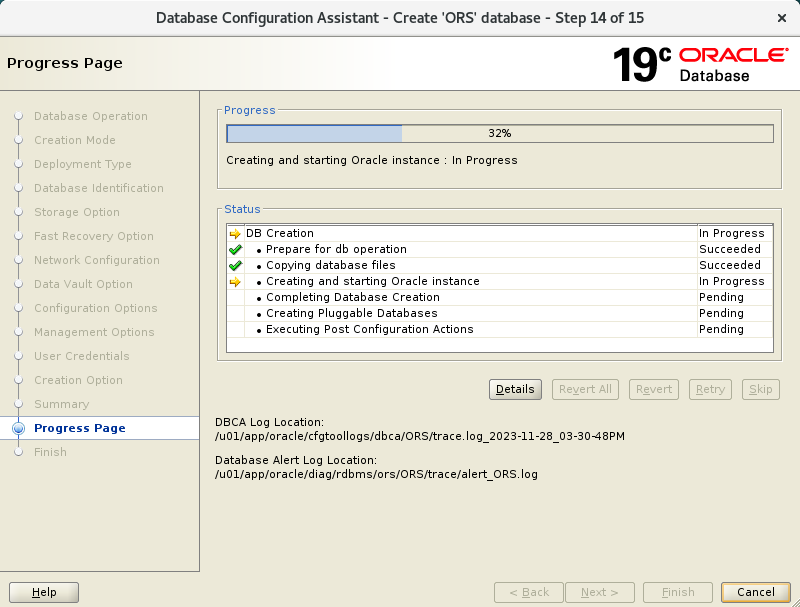Image resolution: width=800 pixels, height=607 pixels.
Task: Select Progress Page step in sidebar
Action: point(80,428)
